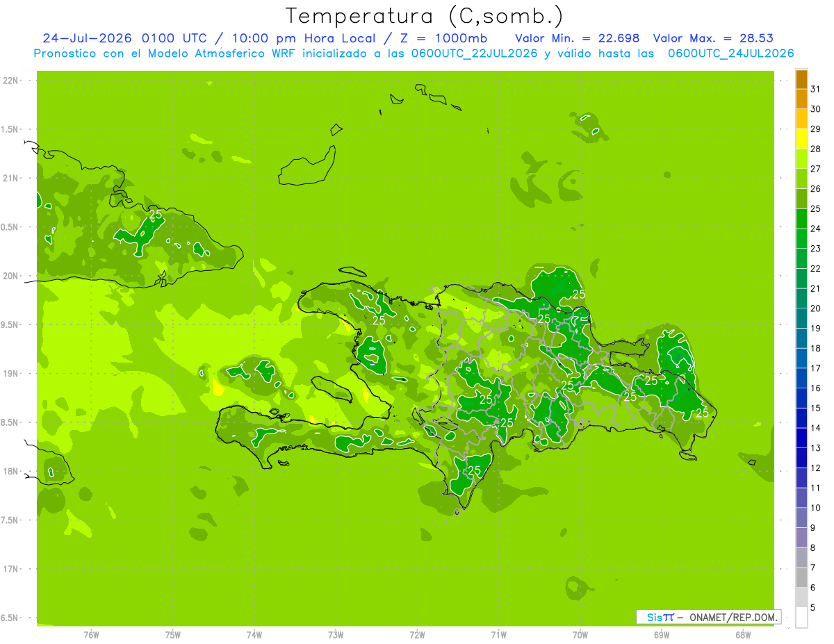Screen dimensions: 834x644
Task: Pick the teal colorbar segment between 19 and 20
Action: coord(801,318)
